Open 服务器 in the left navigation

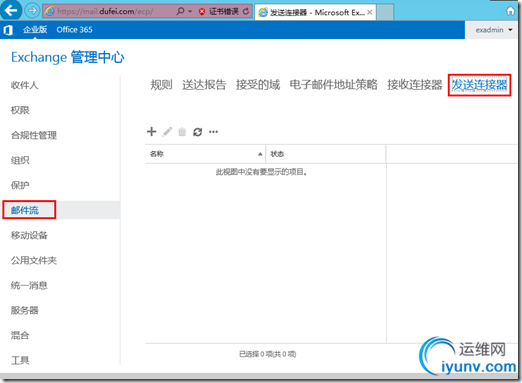click(x=24, y=310)
